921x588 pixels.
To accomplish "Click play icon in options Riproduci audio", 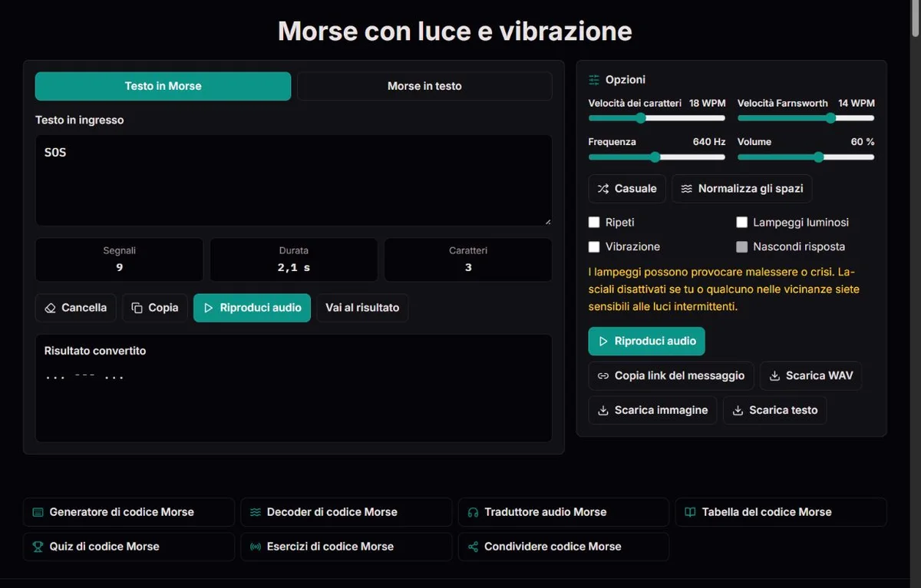I will tap(603, 342).
